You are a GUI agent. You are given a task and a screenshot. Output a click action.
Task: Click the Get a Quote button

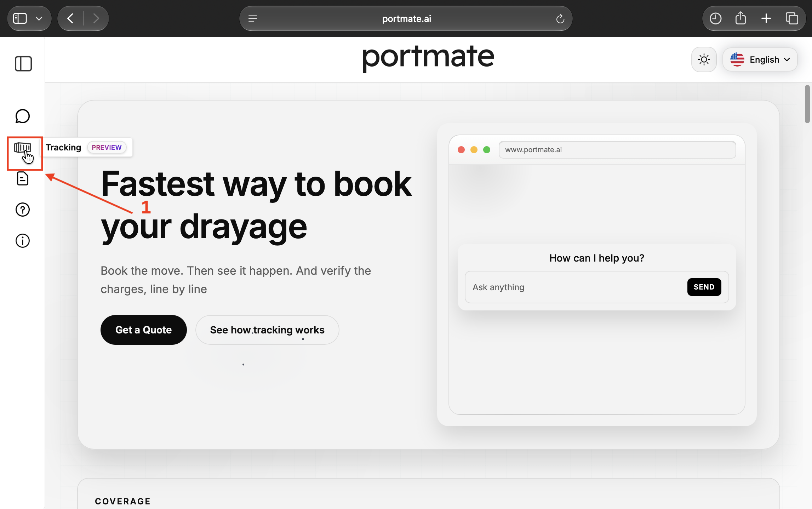143,330
